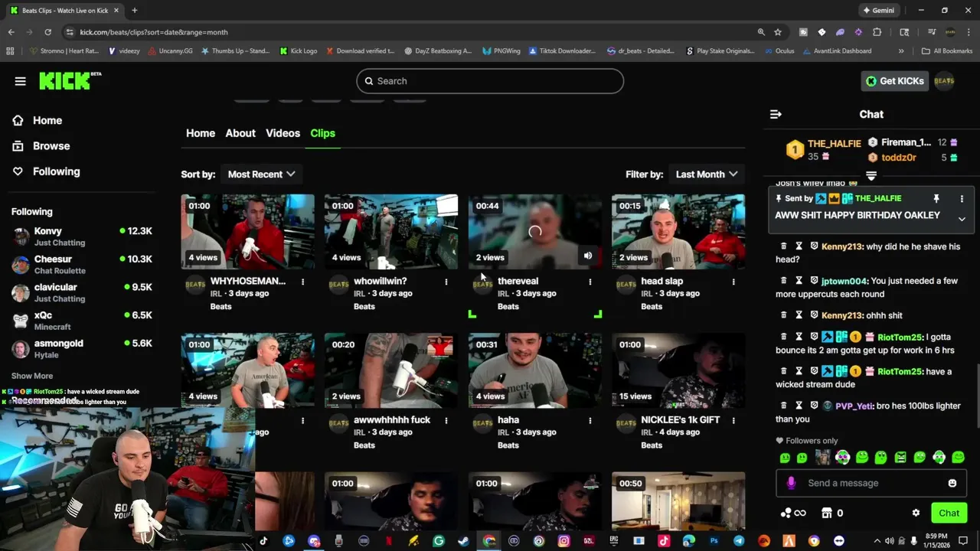
Task: Open options menu for thereveal clip
Action: point(590,282)
